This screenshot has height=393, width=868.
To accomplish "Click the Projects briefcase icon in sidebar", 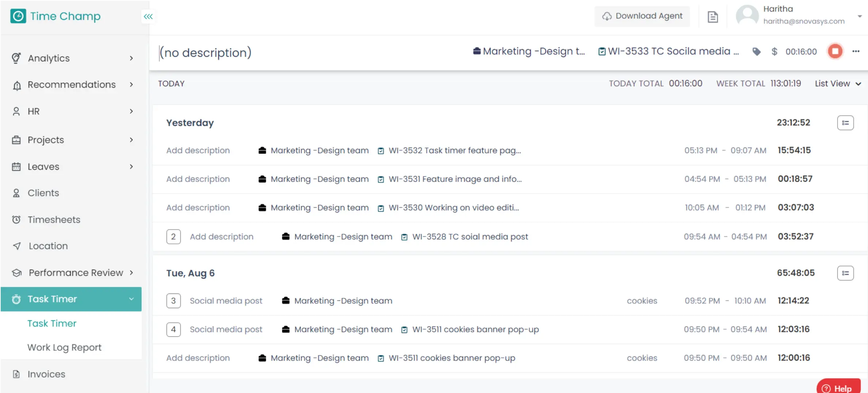I will coord(16,140).
